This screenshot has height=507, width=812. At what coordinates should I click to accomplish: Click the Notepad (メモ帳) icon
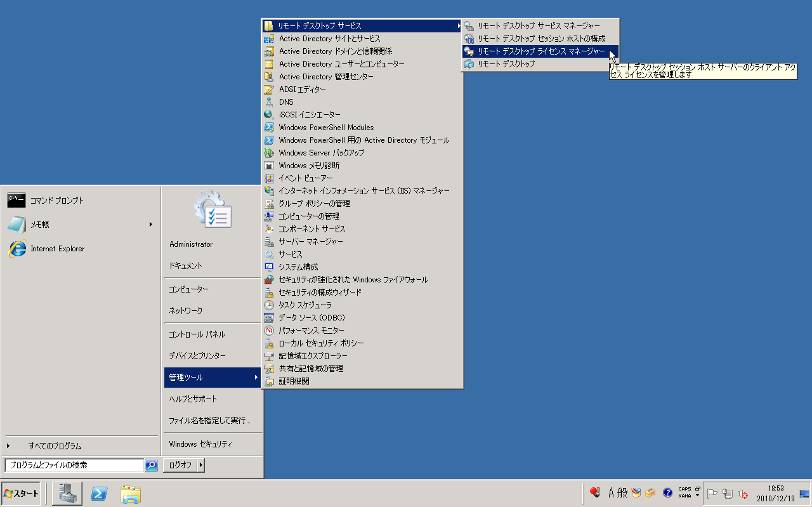point(17,225)
